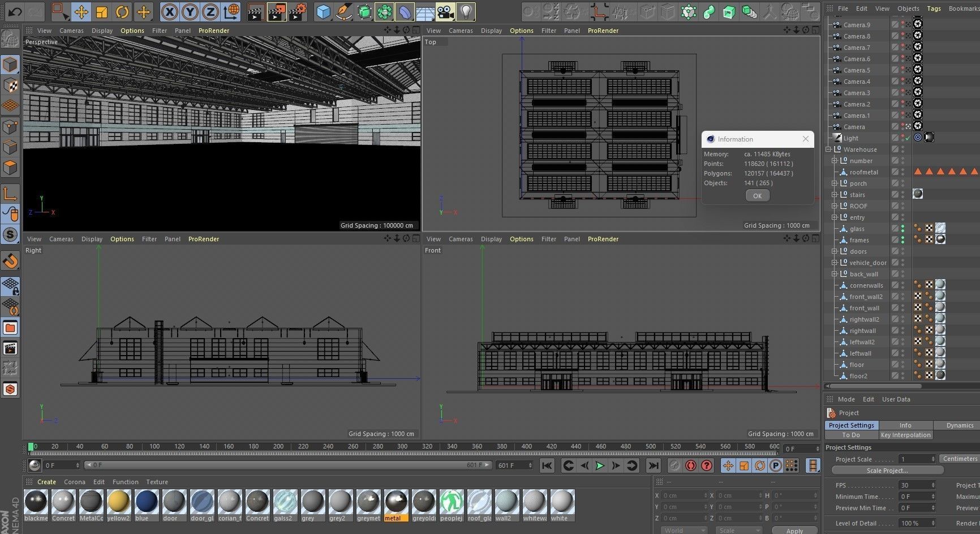
Task: Open the Objects menu in the Object Manager
Action: (908, 8)
